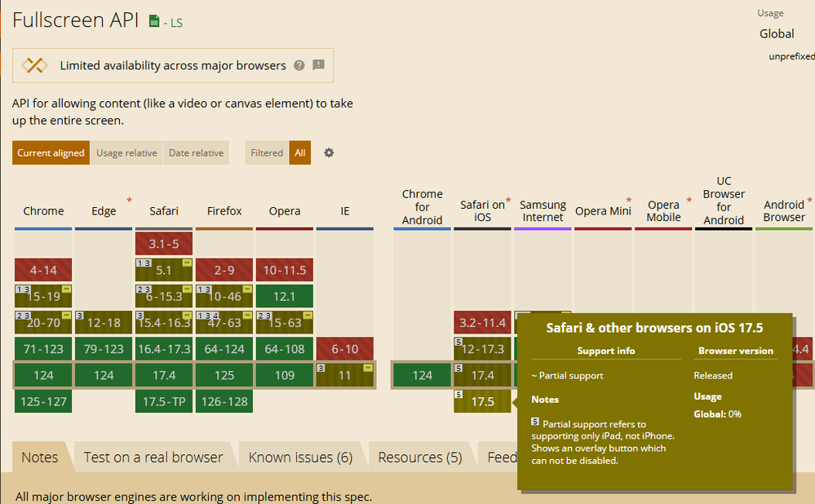Select Safari on iOS 17.5 cell
Screen dimensions: 815x504
[x=482, y=401]
